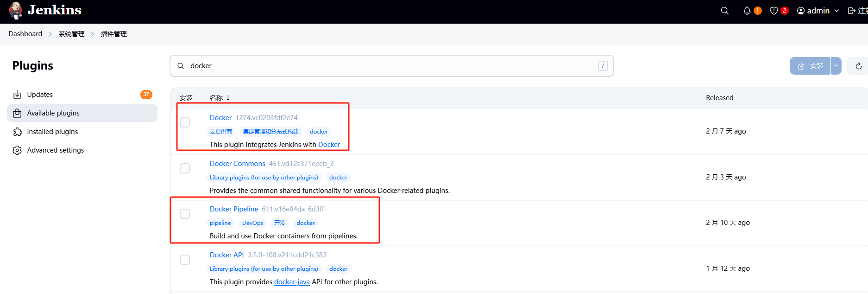Open Docker link in plugin description
Viewport: 868px width, 294px height.
[x=329, y=145]
